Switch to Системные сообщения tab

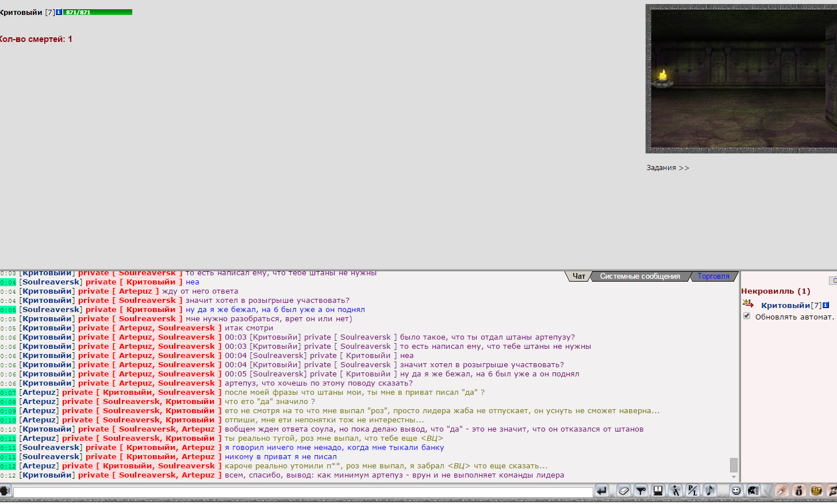640,276
